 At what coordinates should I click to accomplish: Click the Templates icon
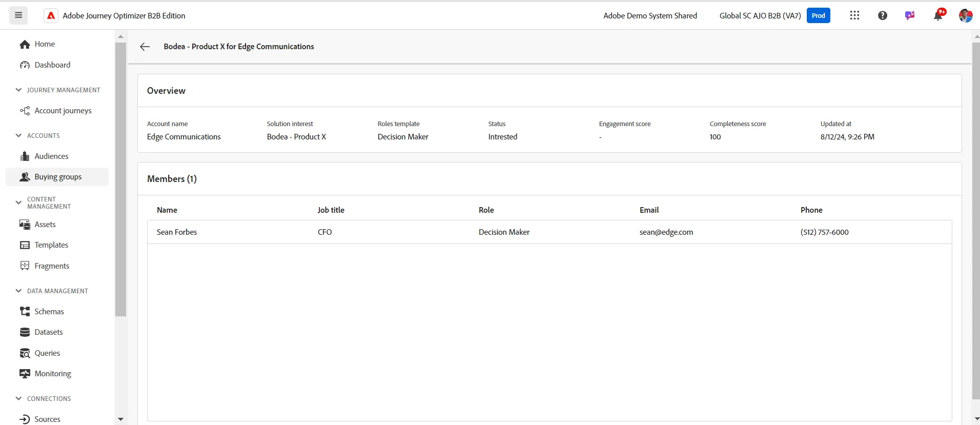[x=25, y=245]
